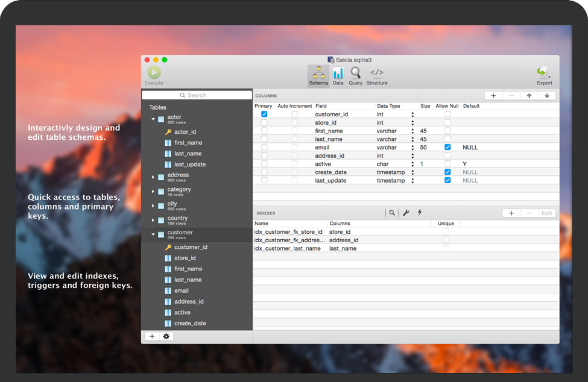Uncheck Allow Null for email field

447,147
